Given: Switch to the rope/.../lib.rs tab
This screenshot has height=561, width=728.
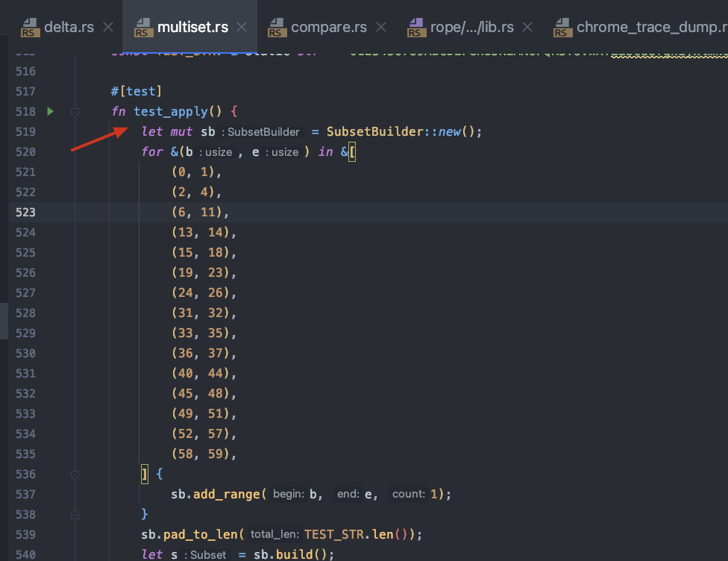Looking at the screenshot, I should [x=471, y=27].
